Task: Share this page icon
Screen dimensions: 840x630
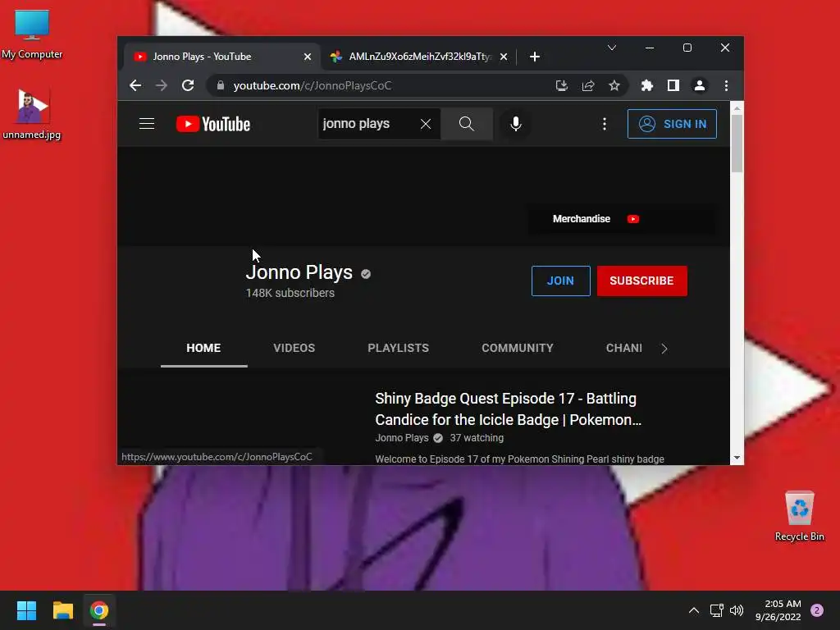Action: click(588, 85)
